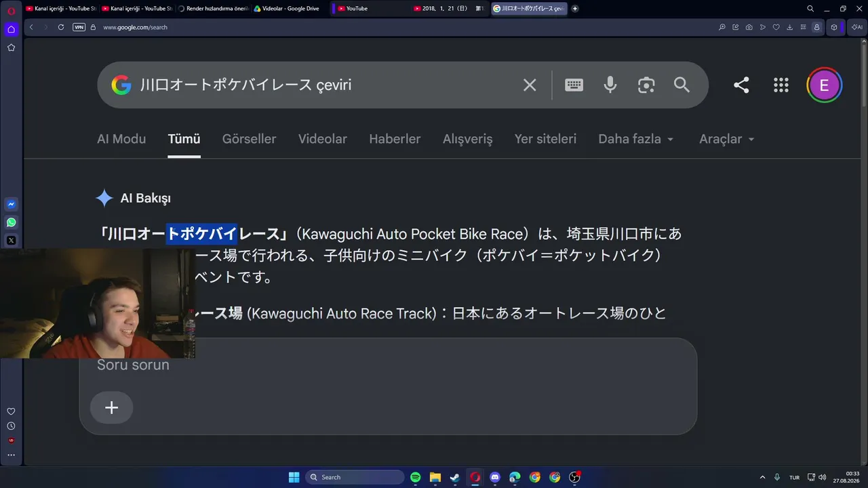
Task: Search by image with Google Lens
Action: click(646, 85)
